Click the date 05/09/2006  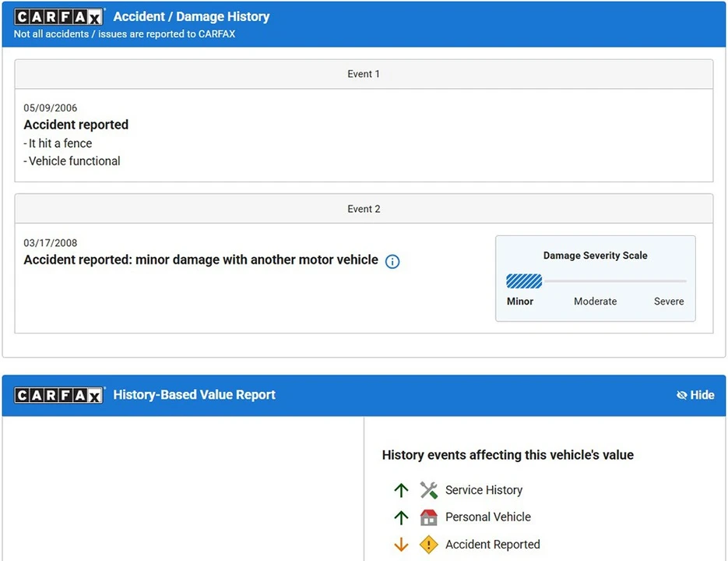click(50, 108)
